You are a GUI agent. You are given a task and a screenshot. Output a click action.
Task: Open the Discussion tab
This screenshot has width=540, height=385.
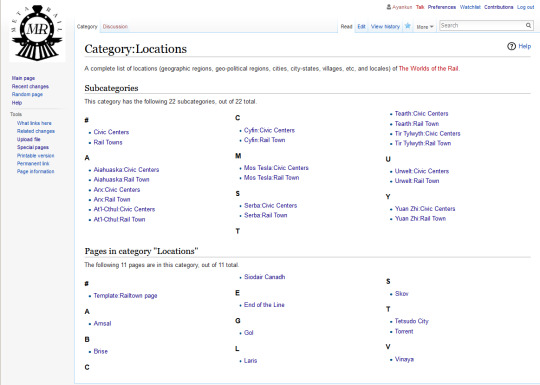pos(115,27)
